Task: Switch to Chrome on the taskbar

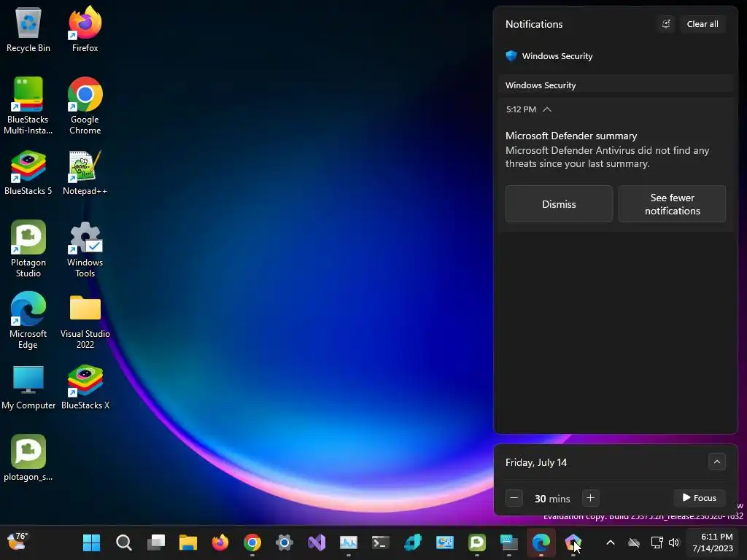Action: [252, 542]
